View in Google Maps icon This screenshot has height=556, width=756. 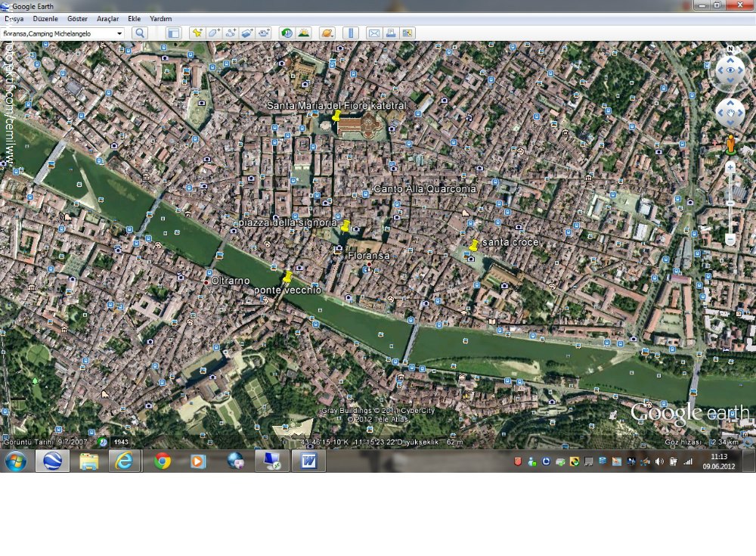tap(407, 33)
